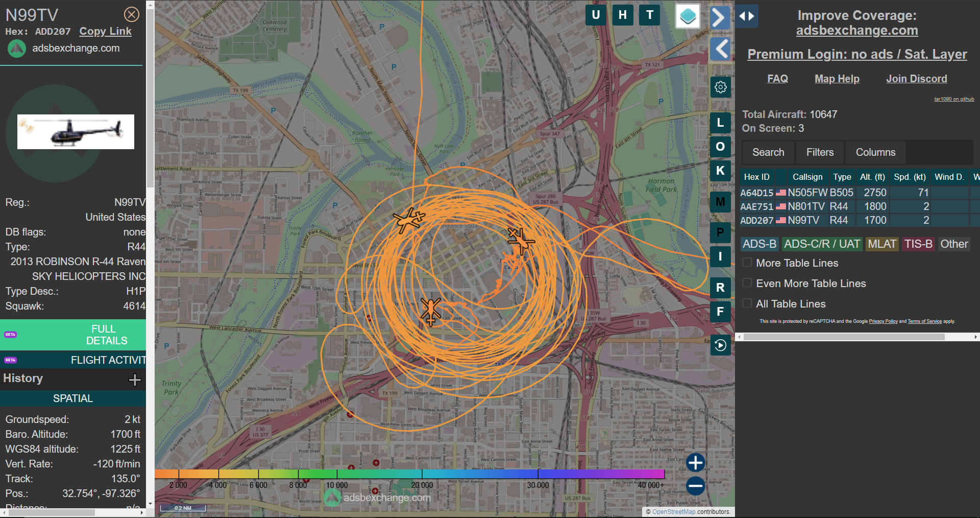980x518 pixels.
Task: Enable Even More Table Lines checkbox
Action: [x=747, y=283]
